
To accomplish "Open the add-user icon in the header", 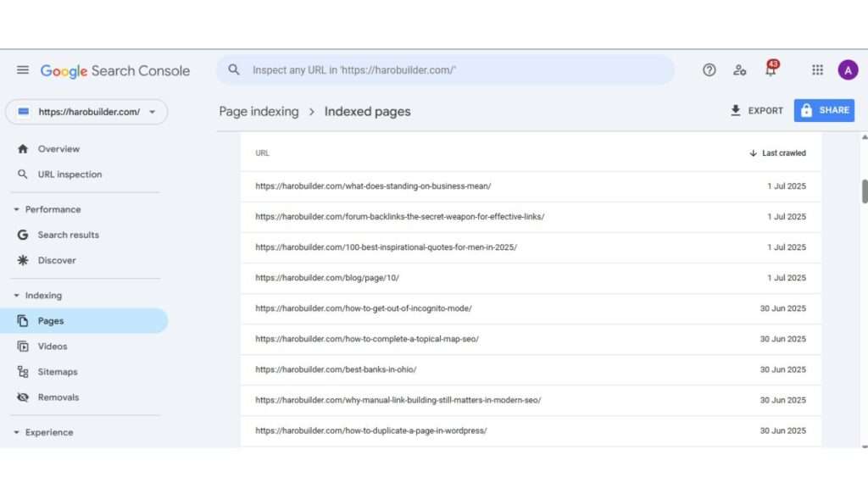I will click(x=739, y=70).
